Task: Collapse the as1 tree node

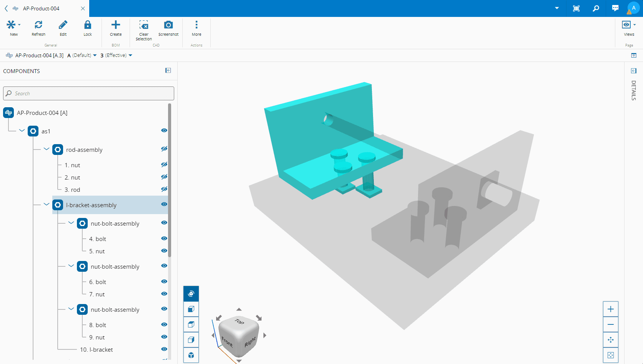Action: point(22,131)
